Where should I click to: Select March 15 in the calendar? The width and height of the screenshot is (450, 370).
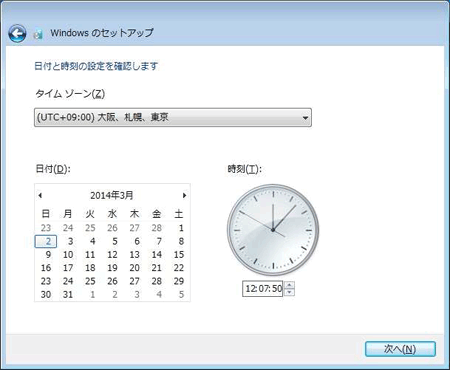click(x=179, y=255)
